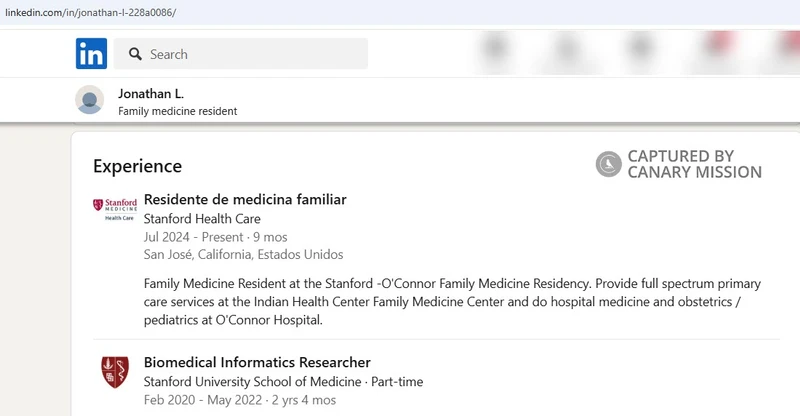The height and width of the screenshot is (416, 800).
Task: Click the search magnifier icon
Action: point(135,54)
